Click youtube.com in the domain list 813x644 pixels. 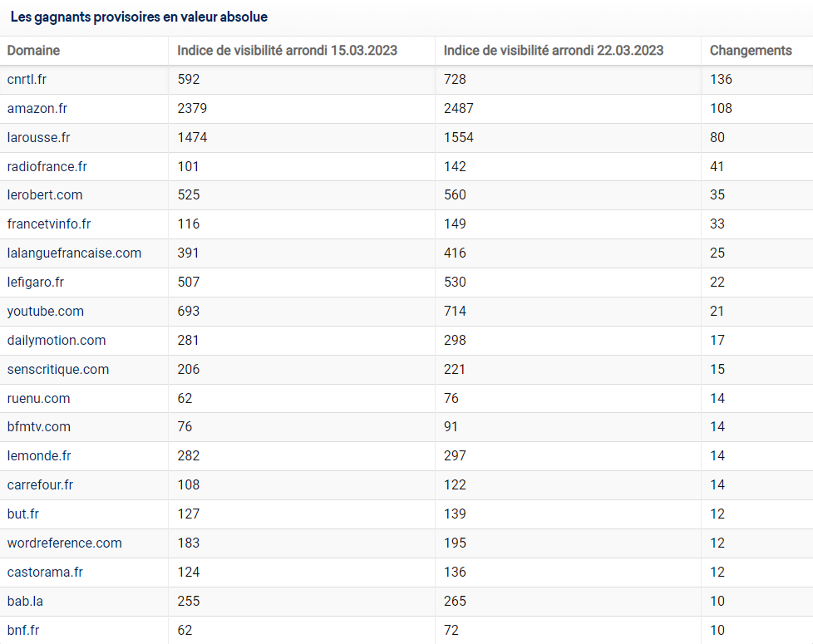45,312
